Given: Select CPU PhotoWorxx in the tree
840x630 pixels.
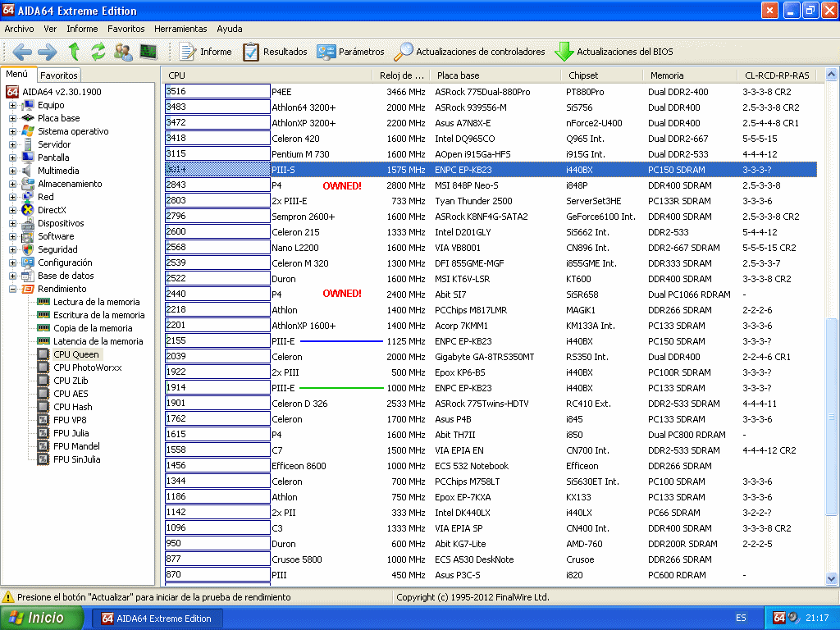Looking at the screenshot, I should (x=87, y=367).
